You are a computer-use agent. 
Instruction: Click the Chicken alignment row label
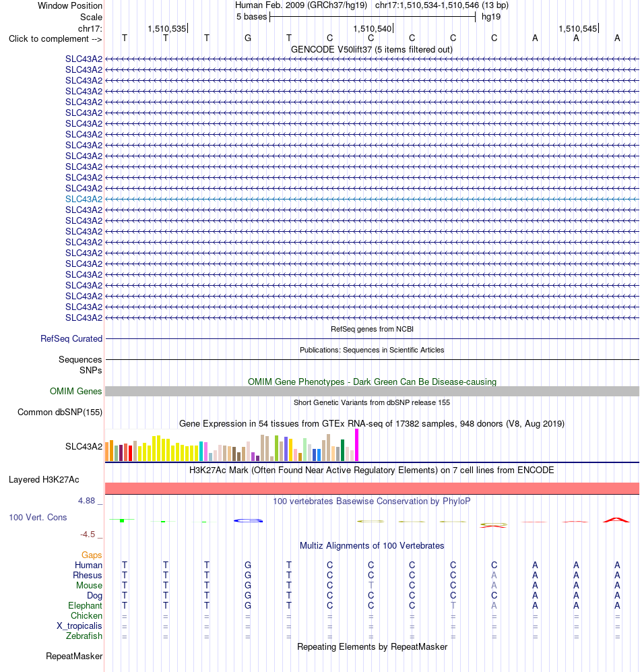point(86,616)
